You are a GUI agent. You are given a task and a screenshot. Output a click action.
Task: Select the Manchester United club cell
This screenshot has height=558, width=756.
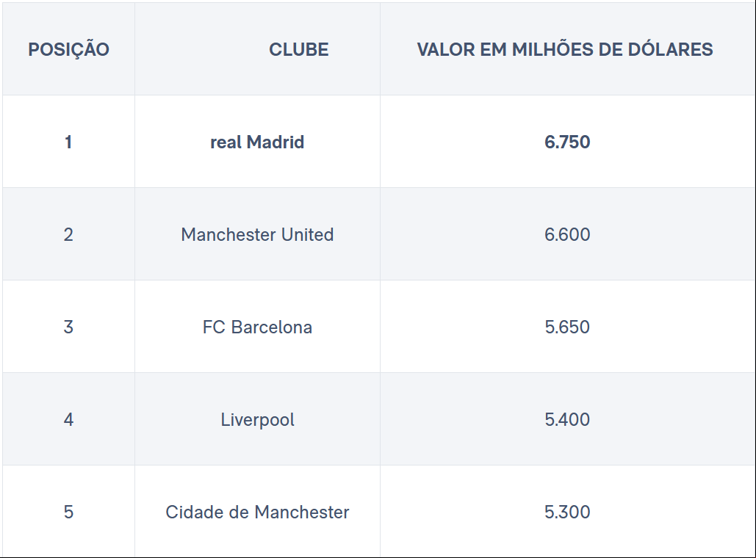[257, 234]
